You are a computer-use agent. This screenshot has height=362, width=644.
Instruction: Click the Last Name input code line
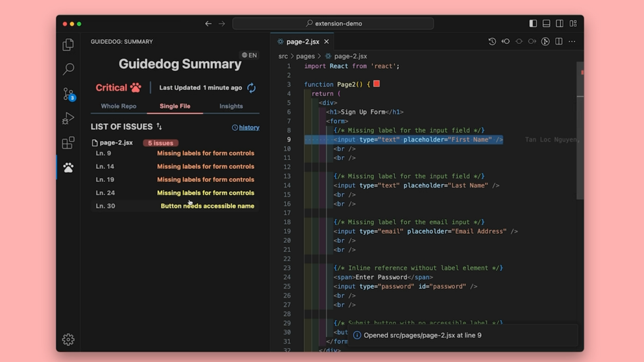(x=416, y=185)
